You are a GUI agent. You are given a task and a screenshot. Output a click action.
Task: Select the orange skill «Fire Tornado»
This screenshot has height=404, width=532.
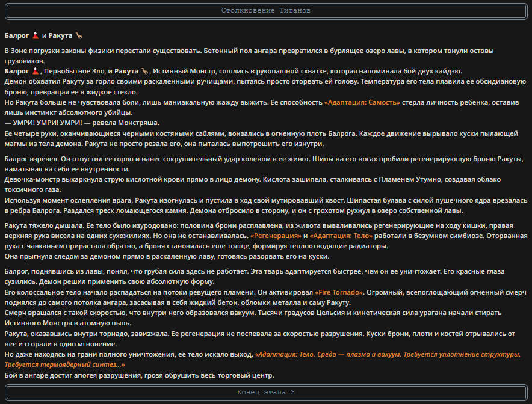point(339,292)
